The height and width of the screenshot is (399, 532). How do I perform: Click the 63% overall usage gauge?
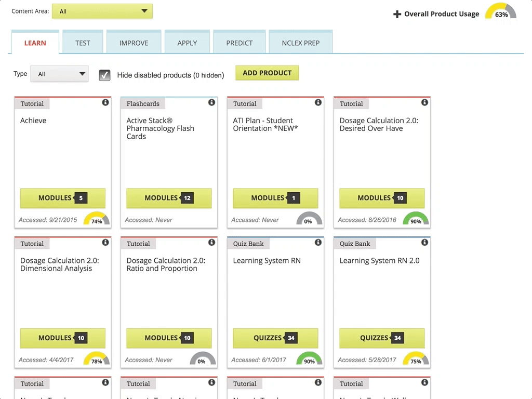(501, 11)
